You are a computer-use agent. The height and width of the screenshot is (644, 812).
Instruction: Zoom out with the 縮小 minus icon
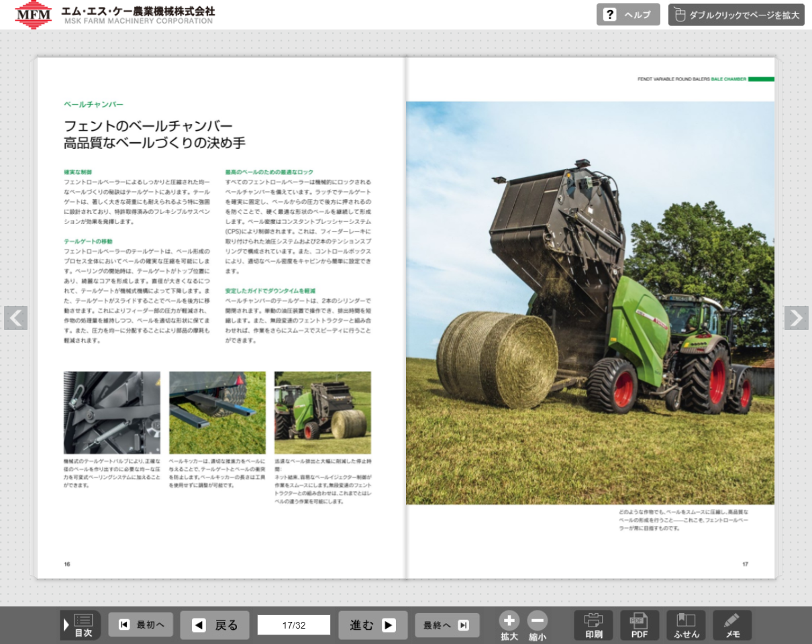click(538, 627)
